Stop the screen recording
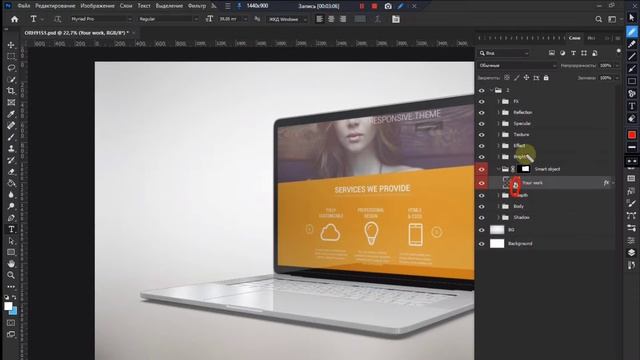This screenshot has width=640, height=360. tap(374, 6)
